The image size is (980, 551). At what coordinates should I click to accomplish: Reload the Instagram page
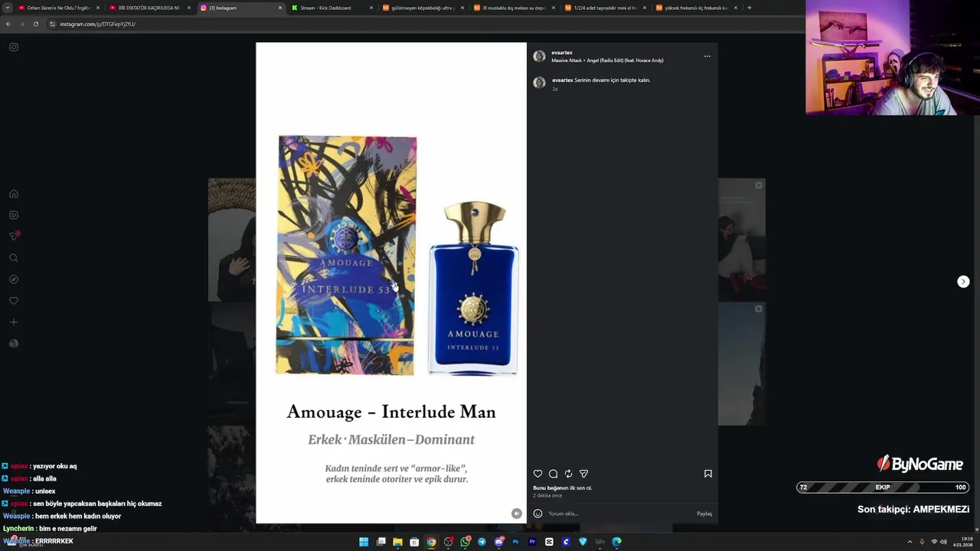[x=36, y=24]
